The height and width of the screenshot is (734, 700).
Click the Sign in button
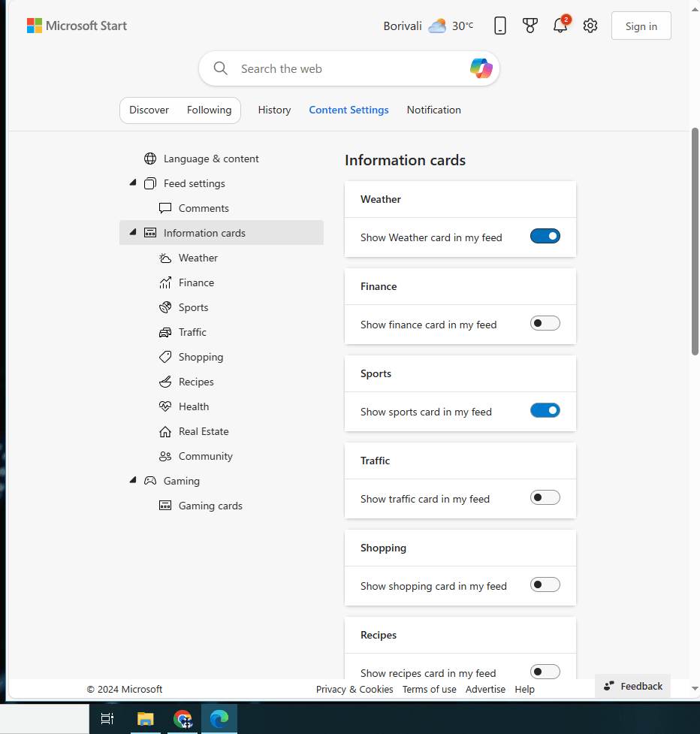(x=641, y=26)
